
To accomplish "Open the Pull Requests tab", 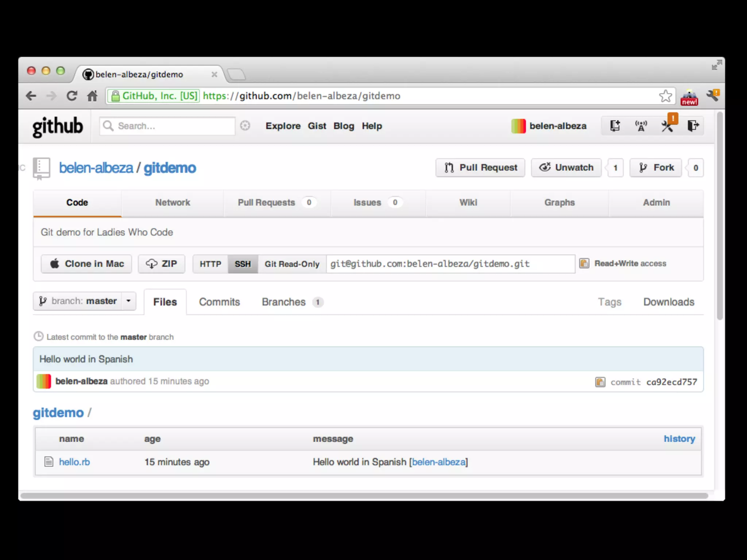I will (277, 203).
